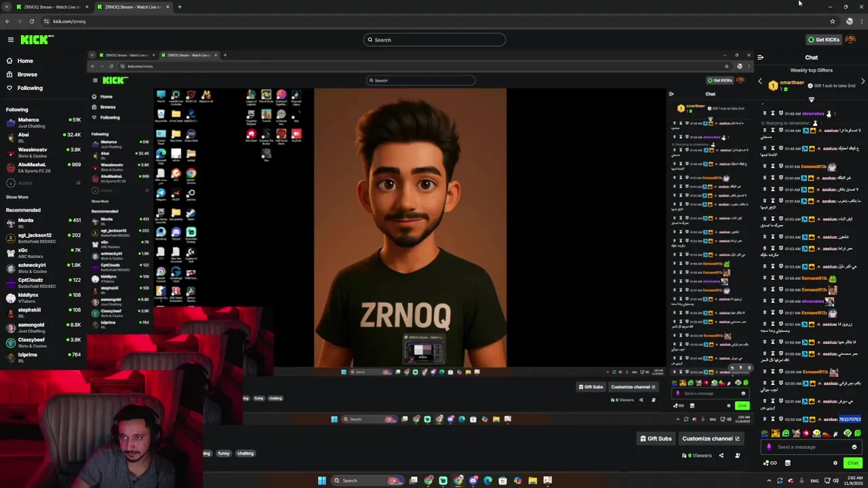Image resolution: width=868 pixels, height=488 pixels.
Task: Open AbuMashaL channel in main sidebar
Action: point(43,167)
